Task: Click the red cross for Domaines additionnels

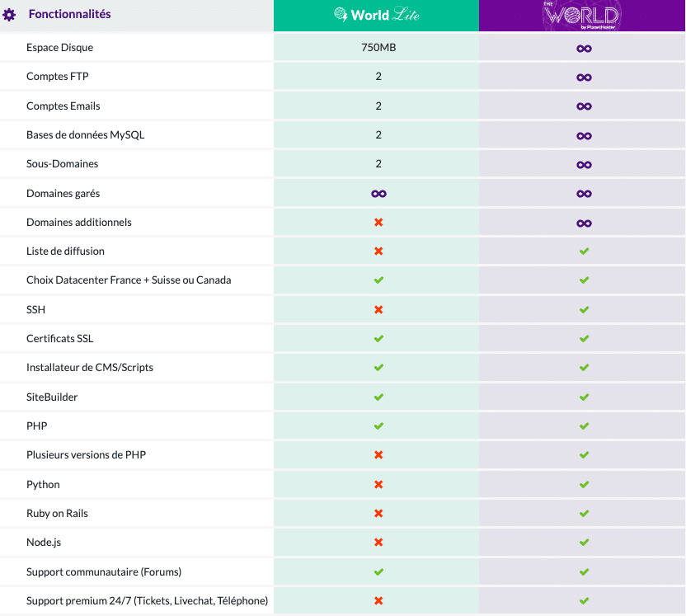Action: point(378,223)
